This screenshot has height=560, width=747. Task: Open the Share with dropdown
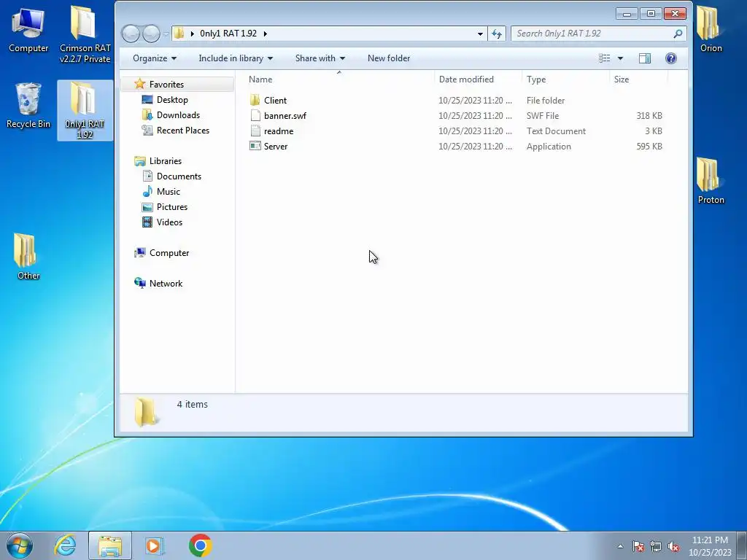pyautogui.click(x=320, y=58)
